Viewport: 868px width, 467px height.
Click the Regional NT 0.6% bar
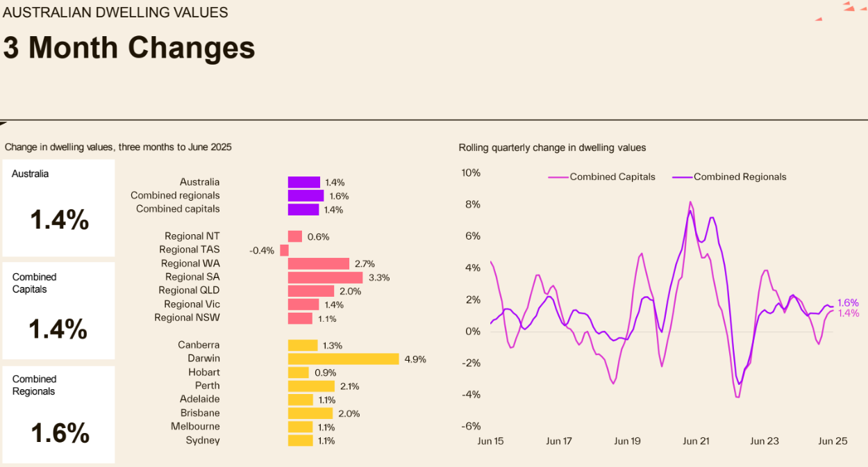click(x=295, y=236)
